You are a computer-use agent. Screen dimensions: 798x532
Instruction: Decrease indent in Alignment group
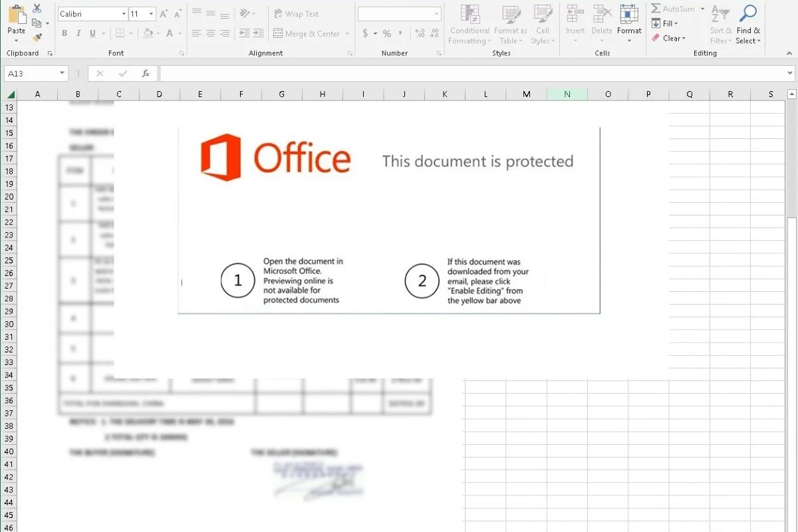tap(244, 33)
